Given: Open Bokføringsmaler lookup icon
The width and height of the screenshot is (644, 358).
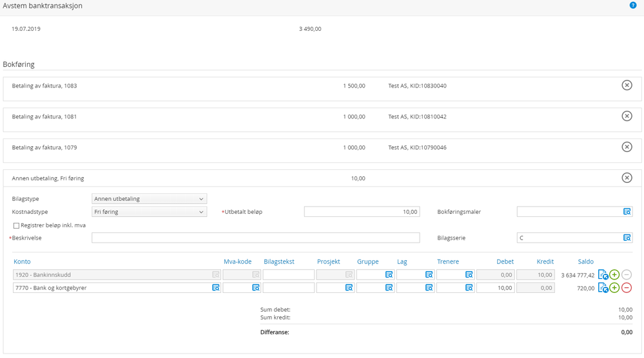Looking at the screenshot, I should coord(627,212).
